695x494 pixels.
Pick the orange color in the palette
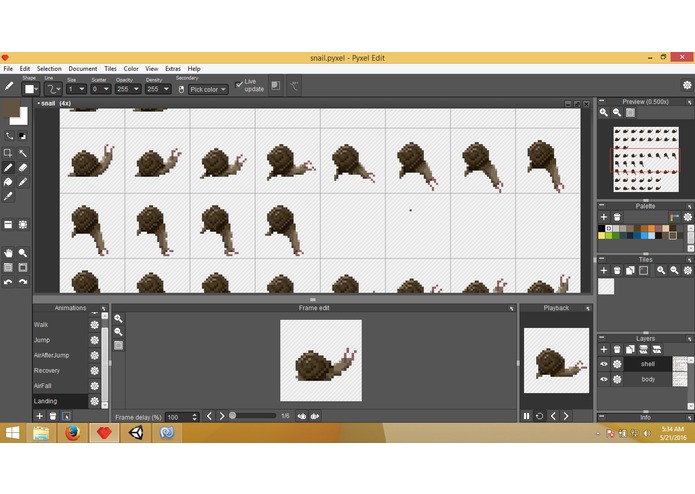(652, 228)
